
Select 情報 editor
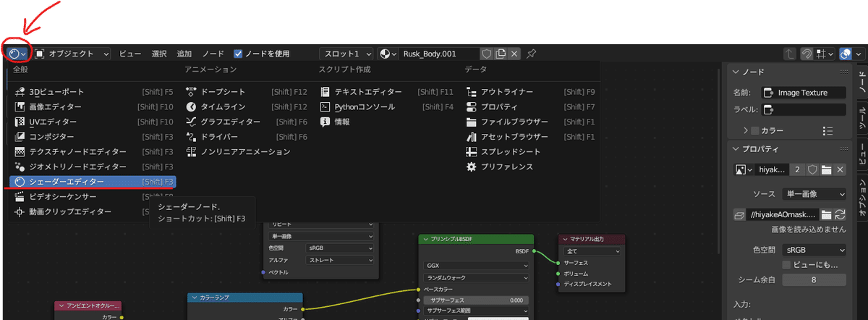386,122
